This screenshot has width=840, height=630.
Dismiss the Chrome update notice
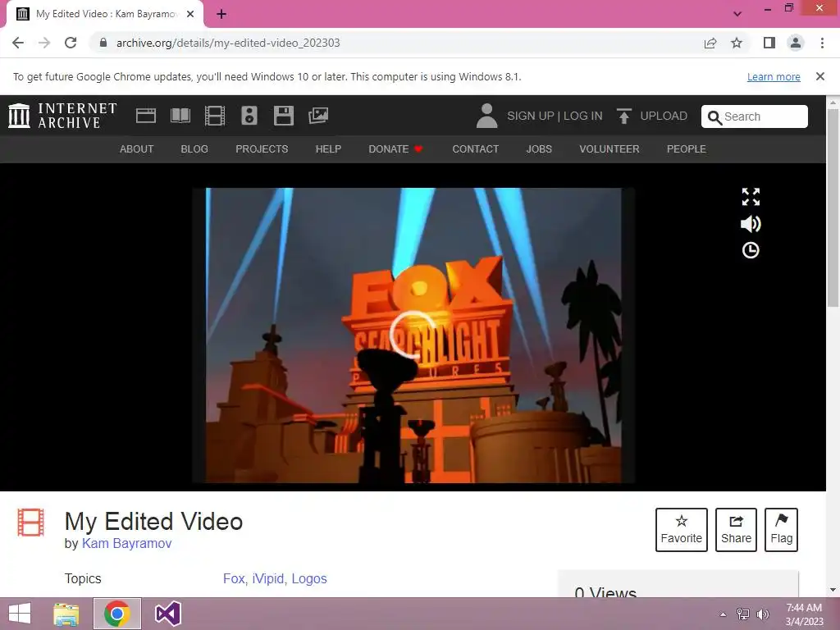coord(820,76)
